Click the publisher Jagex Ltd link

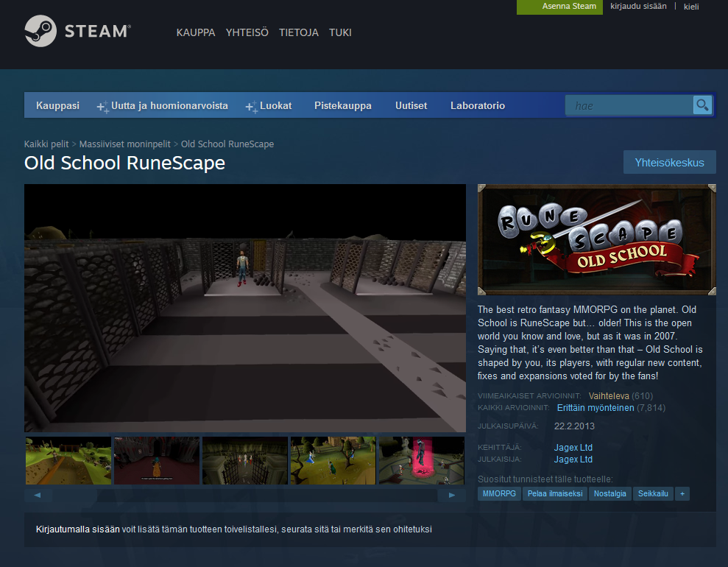(573, 459)
